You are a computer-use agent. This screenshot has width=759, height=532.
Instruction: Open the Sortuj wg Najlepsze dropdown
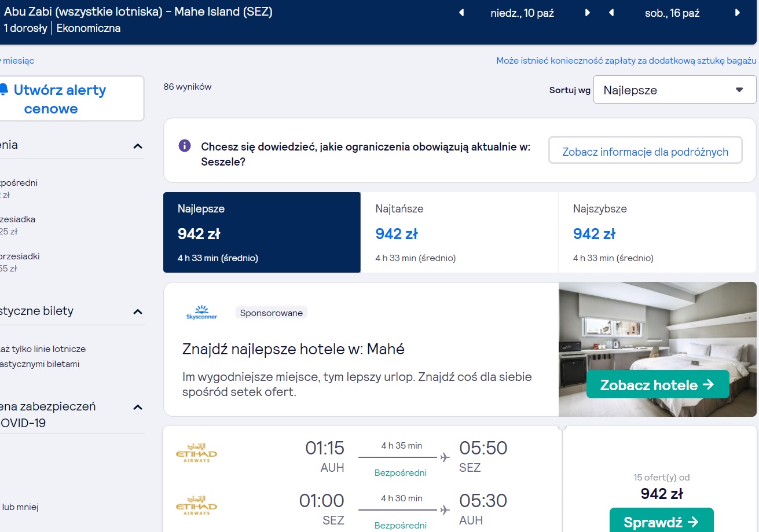pyautogui.click(x=674, y=90)
